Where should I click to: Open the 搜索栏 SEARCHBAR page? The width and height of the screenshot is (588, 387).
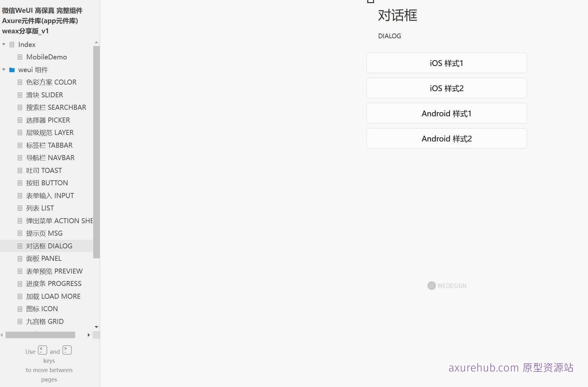point(56,107)
